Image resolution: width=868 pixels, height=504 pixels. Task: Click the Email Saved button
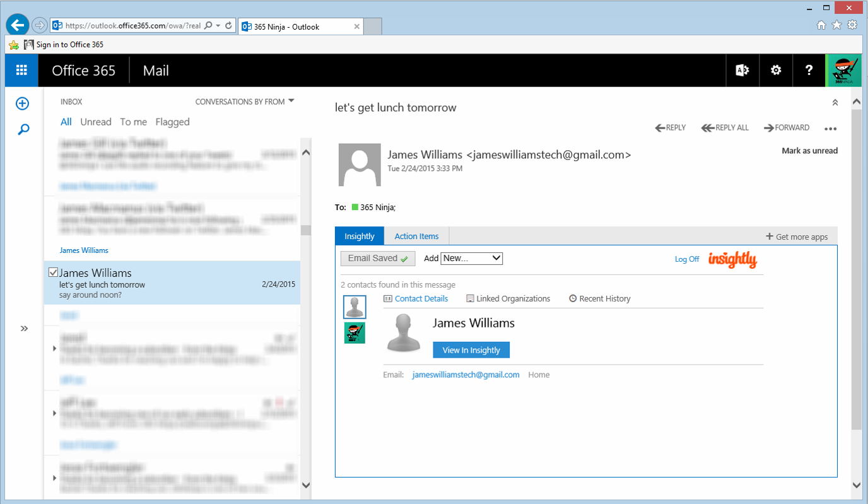[x=378, y=258]
